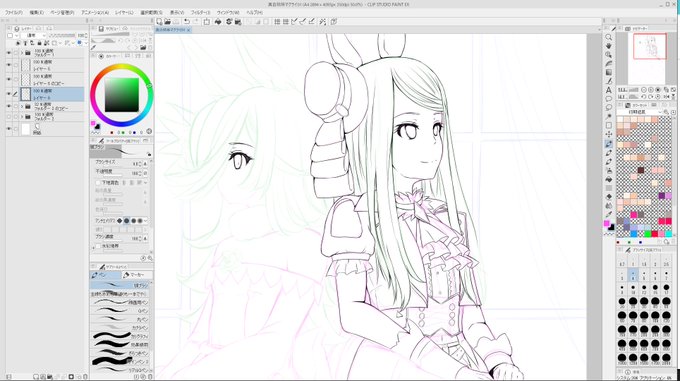Select the Move layer cross-arrow tool

coord(608,134)
